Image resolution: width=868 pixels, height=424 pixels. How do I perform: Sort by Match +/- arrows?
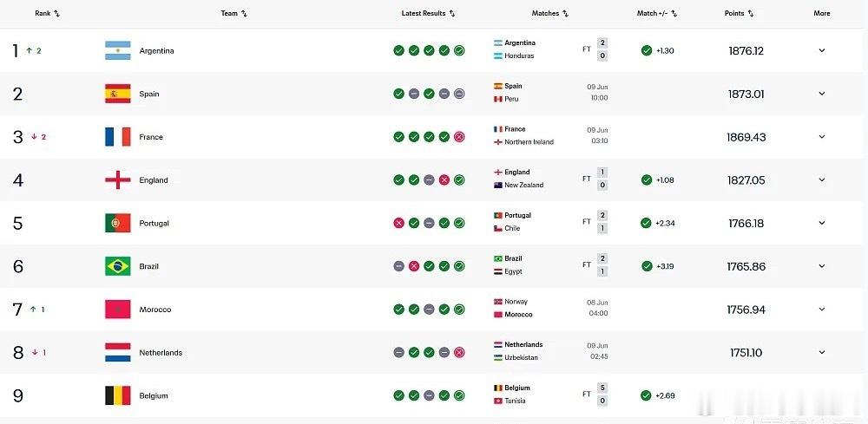point(674,14)
